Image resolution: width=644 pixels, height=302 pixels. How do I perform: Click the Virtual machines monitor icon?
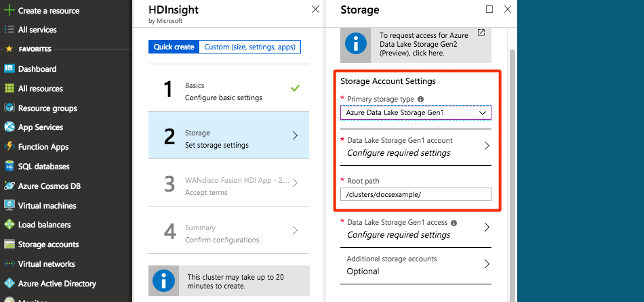pos(9,205)
